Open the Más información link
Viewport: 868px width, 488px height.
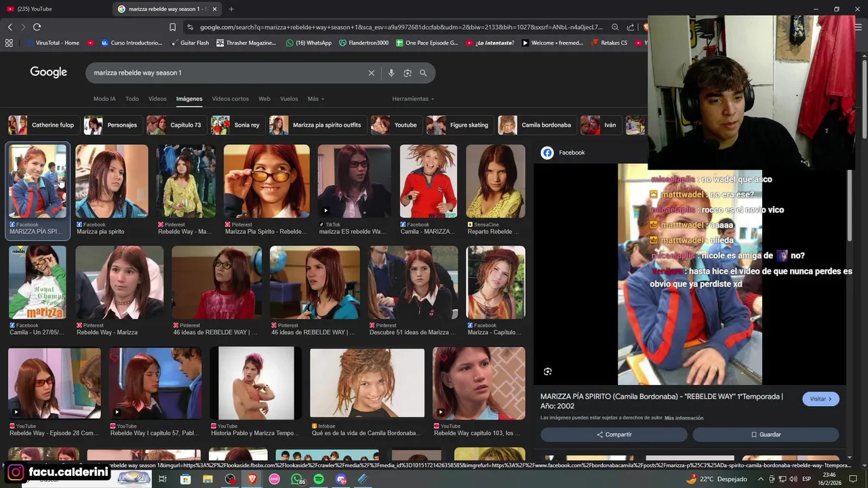pos(684,418)
